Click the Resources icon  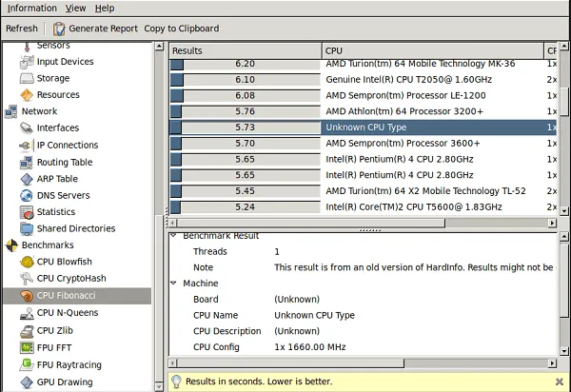tap(27, 95)
